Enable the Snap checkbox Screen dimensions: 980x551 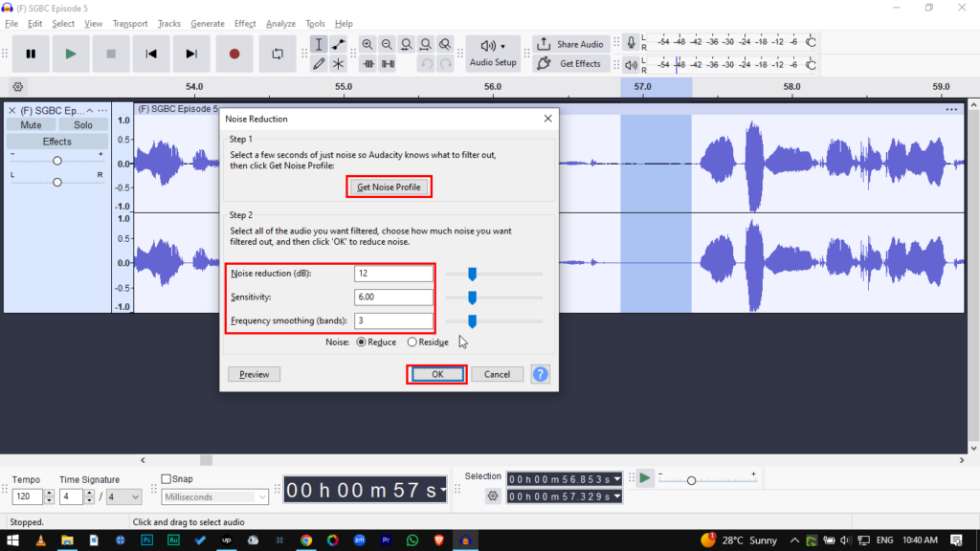pos(167,479)
